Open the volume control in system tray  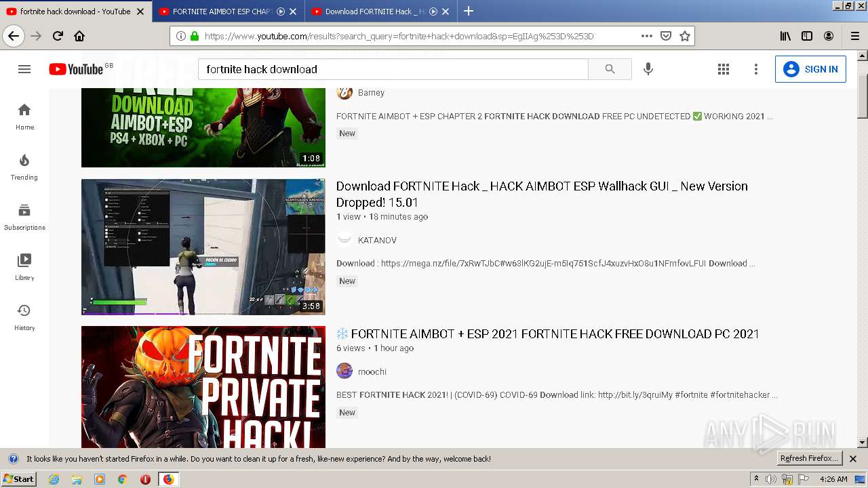tap(771, 479)
